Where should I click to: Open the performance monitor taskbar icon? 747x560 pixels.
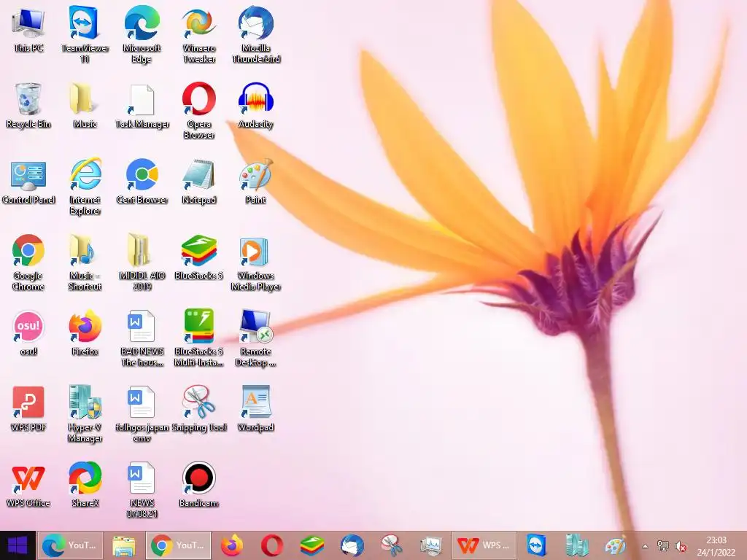coord(432,545)
